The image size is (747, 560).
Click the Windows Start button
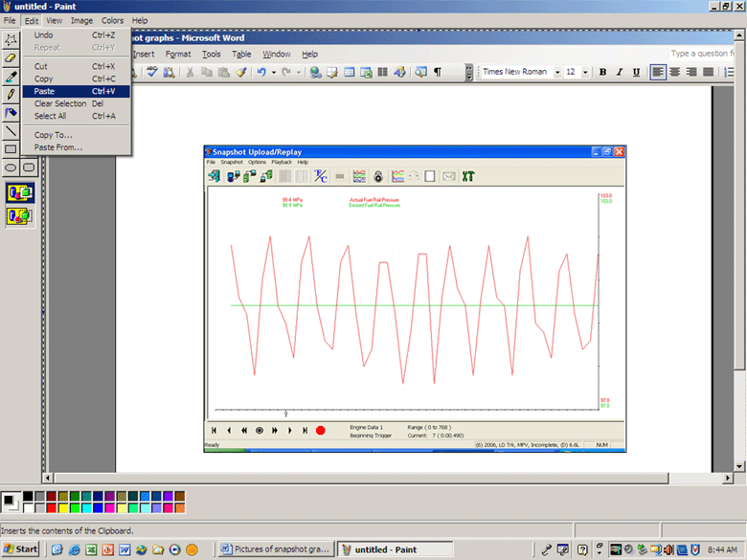(21, 549)
